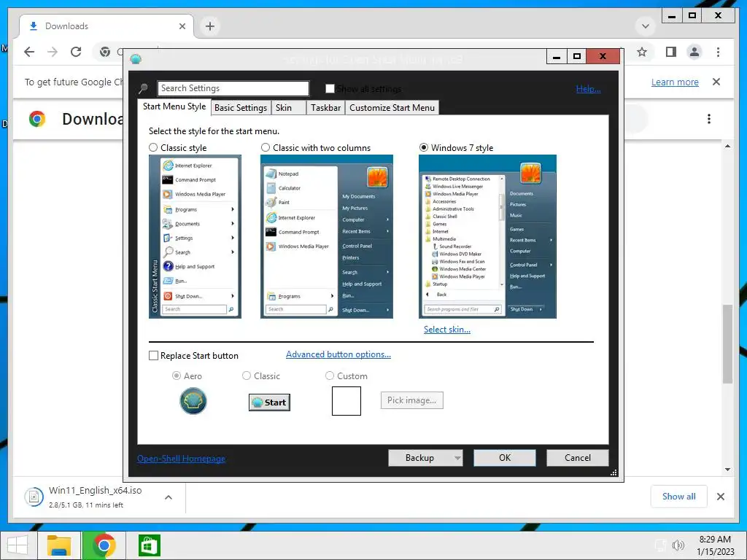This screenshot has width=747, height=560.
Task: Click scrollbar down arrow on Downloads page
Action: (x=727, y=470)
